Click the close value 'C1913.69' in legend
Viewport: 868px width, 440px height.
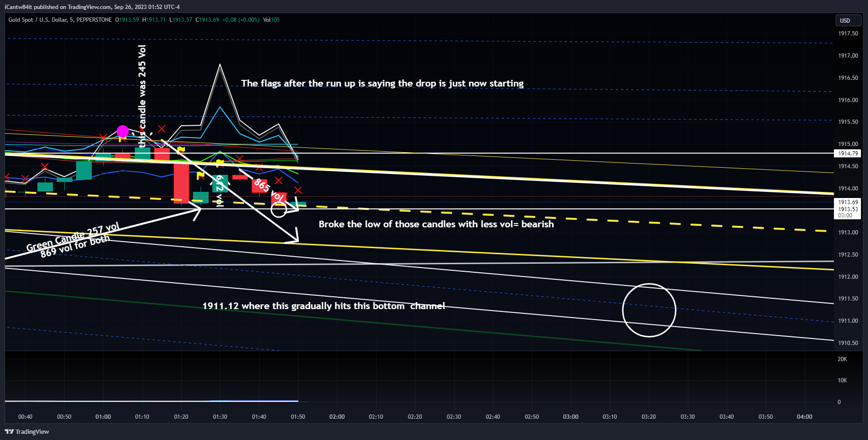click(207, 20)
